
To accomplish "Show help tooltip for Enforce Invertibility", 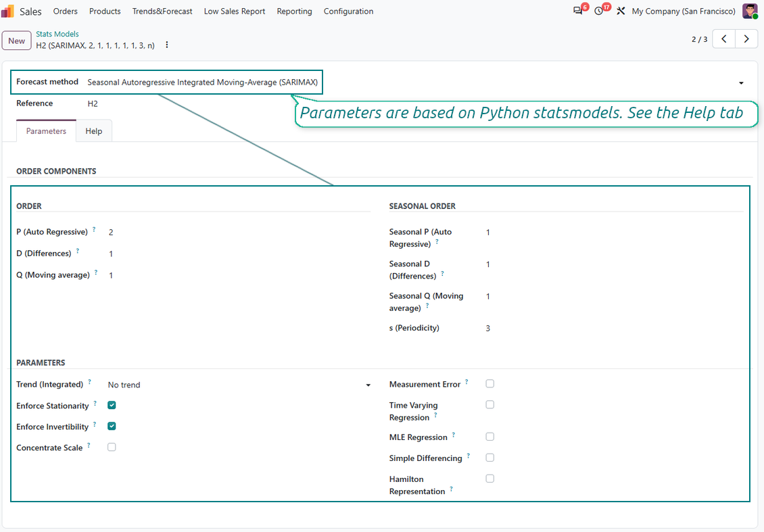I will [95, 424].
